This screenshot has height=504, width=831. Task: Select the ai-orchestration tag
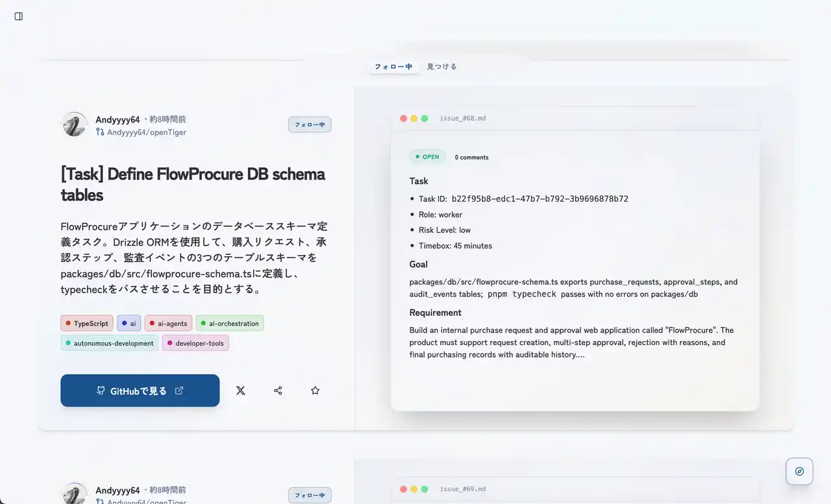[x=230, y=323]
